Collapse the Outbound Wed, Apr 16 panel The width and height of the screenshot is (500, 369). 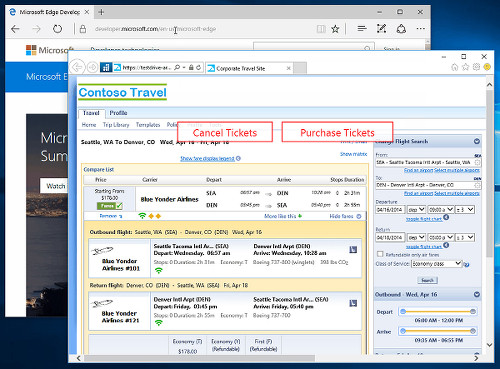pos(477,294)
